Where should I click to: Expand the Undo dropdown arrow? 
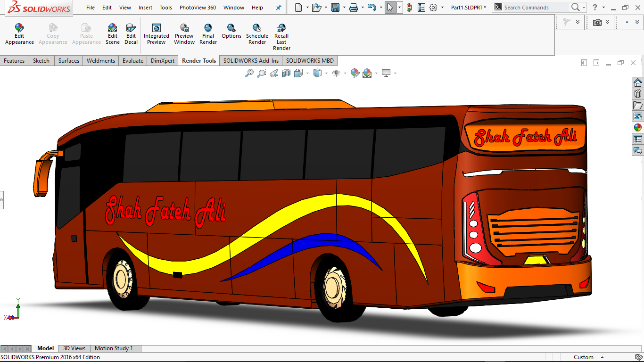point(380,8)
